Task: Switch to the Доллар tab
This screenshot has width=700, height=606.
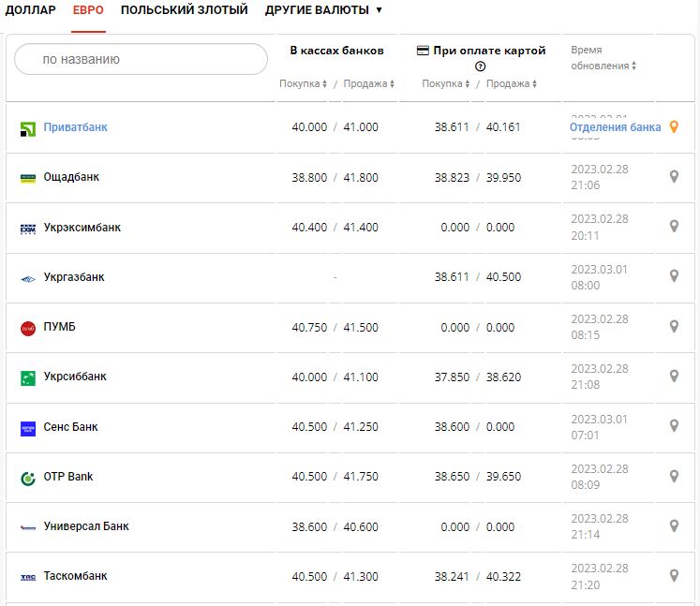Action: [30, 10]
